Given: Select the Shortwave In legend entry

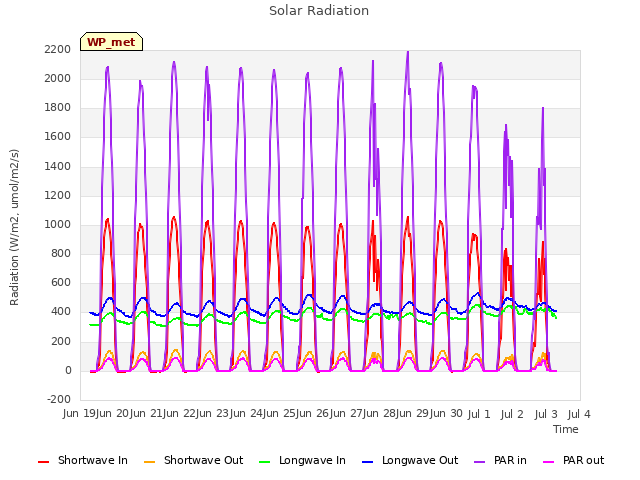Looking at the screenshot, I should pyautogui.click(x=83, y=460).
